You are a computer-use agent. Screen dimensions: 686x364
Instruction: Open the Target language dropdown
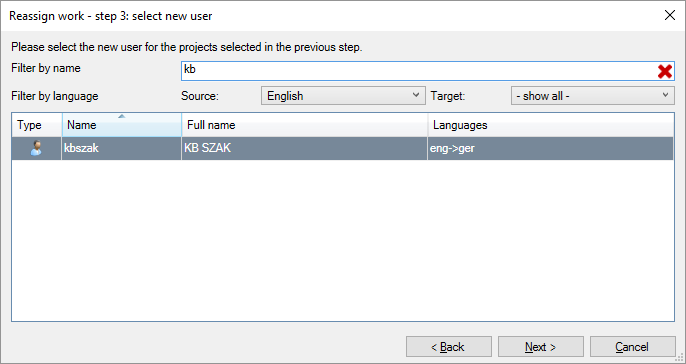click(x=593, y=96)
